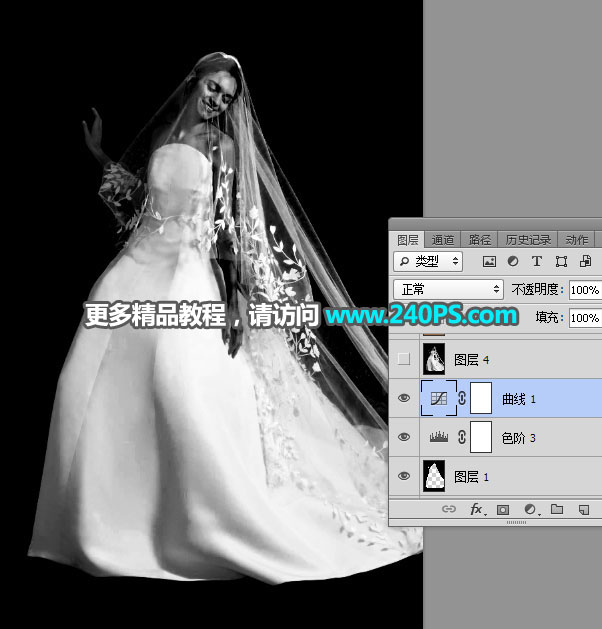This screenshot has width=602, height=629.
Task: Click the 填充 label
Action: tap(550, 317)
